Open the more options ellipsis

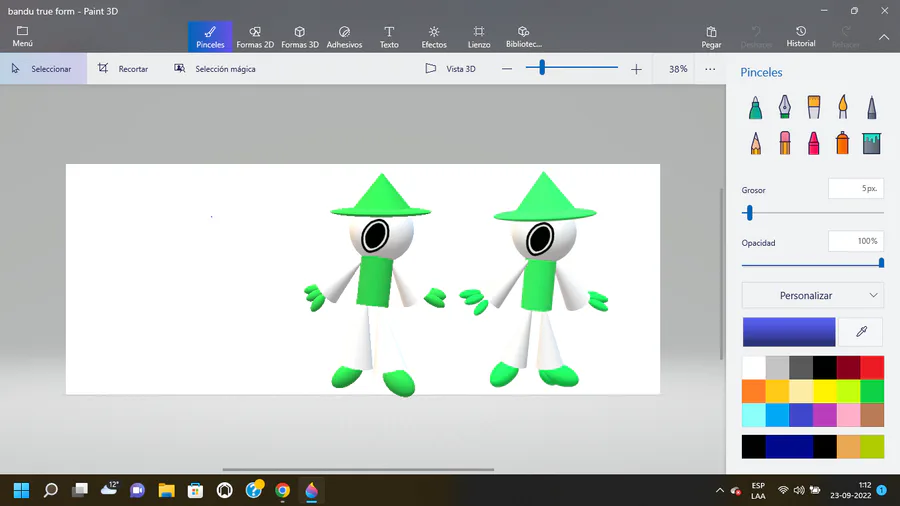710,69
